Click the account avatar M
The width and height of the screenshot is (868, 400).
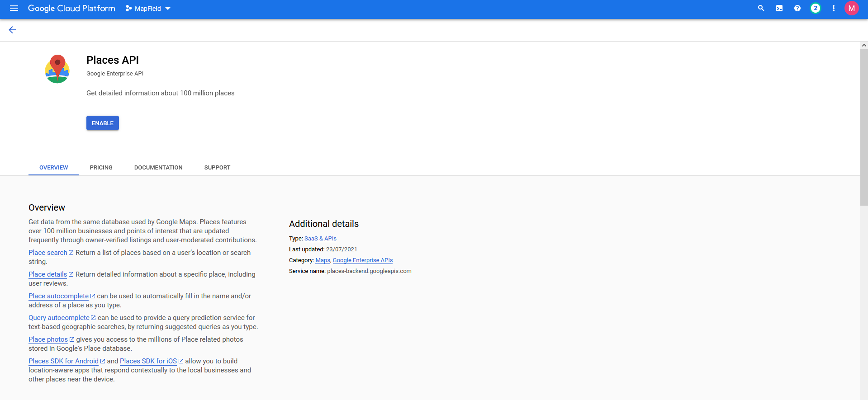[x=852, y=8]
